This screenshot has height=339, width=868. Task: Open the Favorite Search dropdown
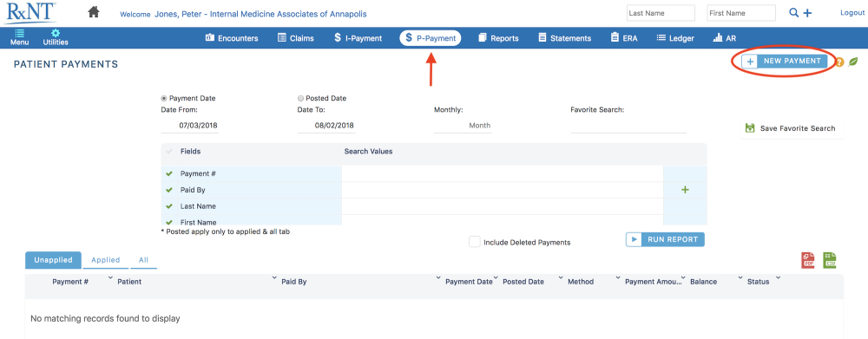[628, 126]
